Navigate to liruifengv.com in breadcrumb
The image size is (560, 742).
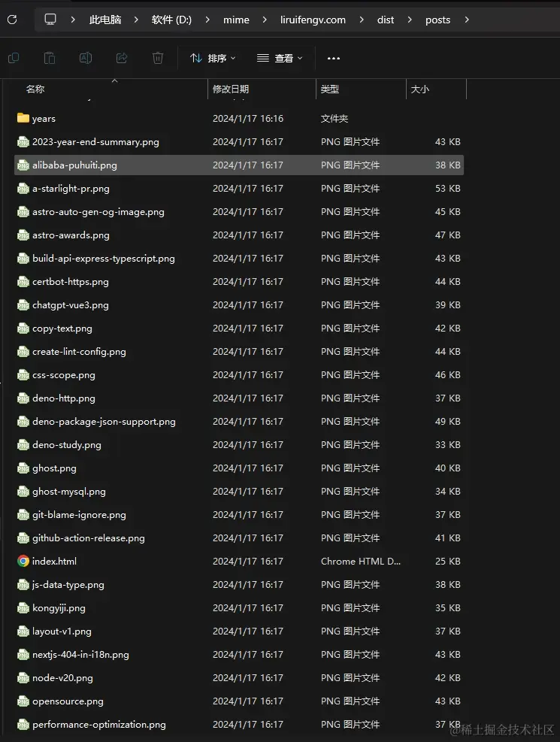click(313, 20)
